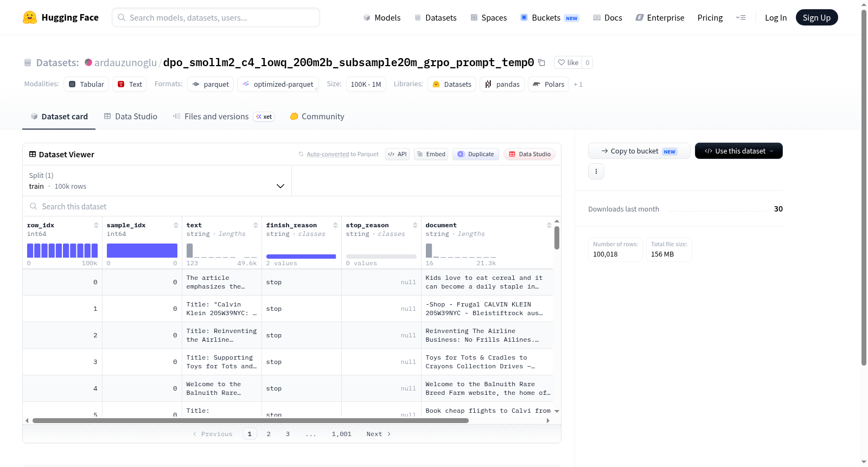The height and width of the screenshot is (467, 868).
Task: Click the Log In link
Action: [x=776, y=17]
